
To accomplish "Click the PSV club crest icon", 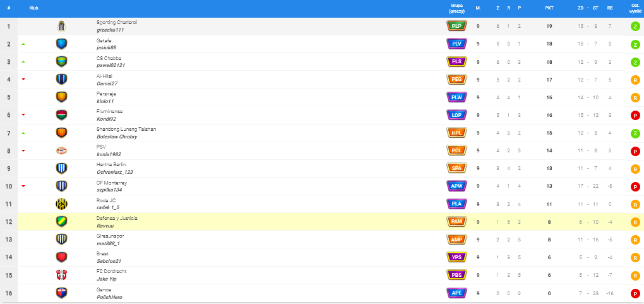I will 61,150.
